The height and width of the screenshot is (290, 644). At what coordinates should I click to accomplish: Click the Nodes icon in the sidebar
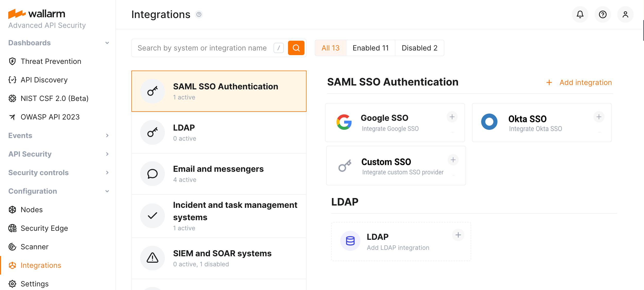[x=12, y=209]
